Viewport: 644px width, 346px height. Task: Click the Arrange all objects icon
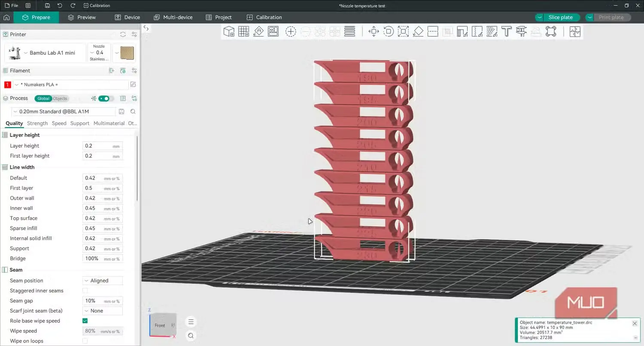(x=273, y=31)
